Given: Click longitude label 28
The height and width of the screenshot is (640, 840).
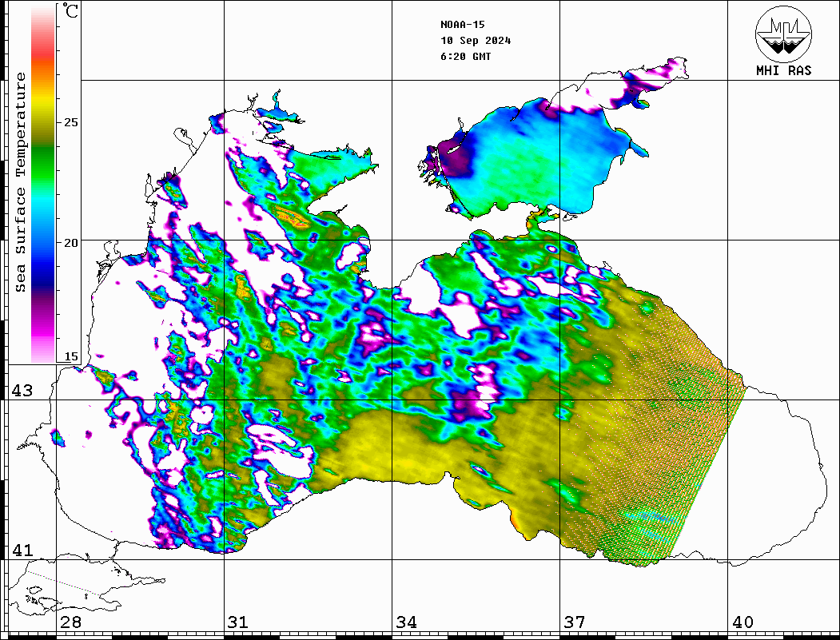Looking at the screenshot, I should click(70, 622).
